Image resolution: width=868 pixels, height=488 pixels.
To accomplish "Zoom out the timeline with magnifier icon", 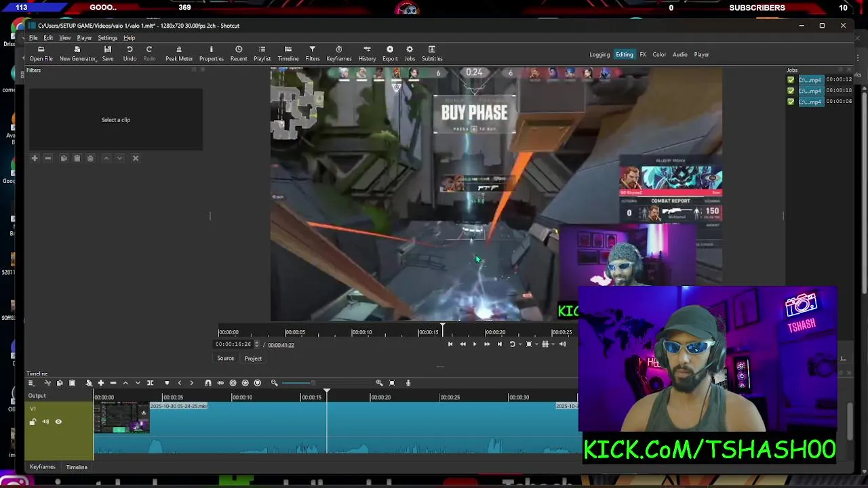I will 275,383.
